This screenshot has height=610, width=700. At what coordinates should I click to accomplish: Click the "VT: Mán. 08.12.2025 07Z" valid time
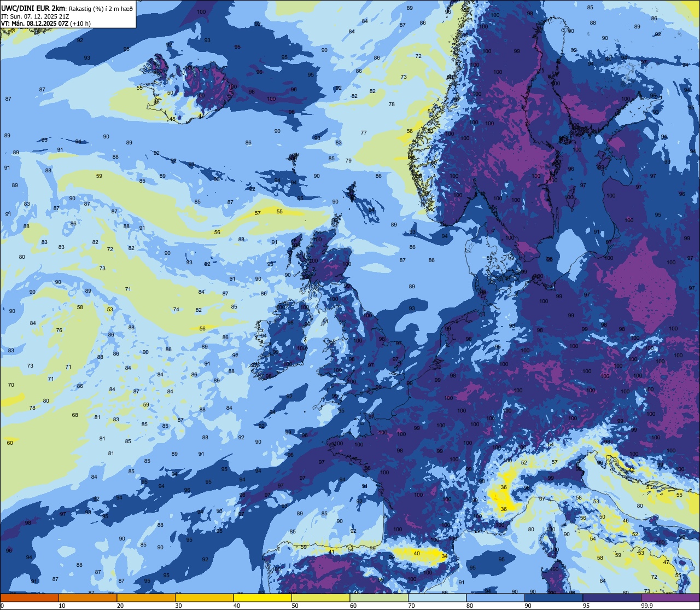(34, 24)
